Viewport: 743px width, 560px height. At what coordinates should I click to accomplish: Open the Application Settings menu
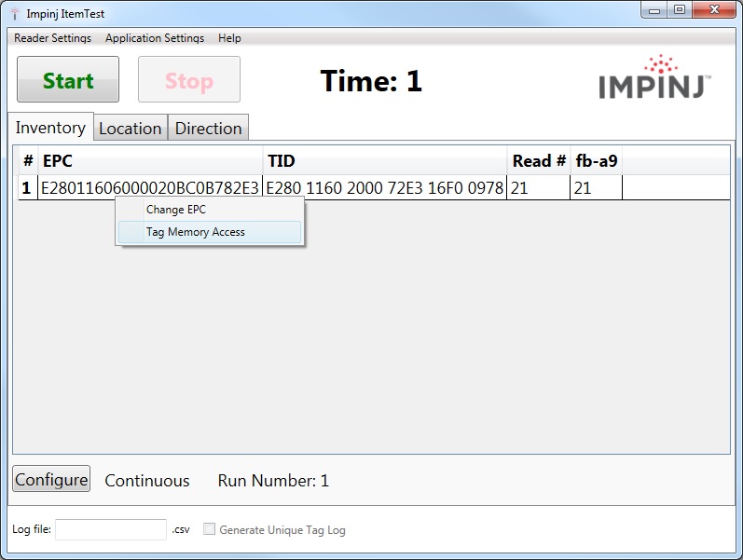pos(155,38)
